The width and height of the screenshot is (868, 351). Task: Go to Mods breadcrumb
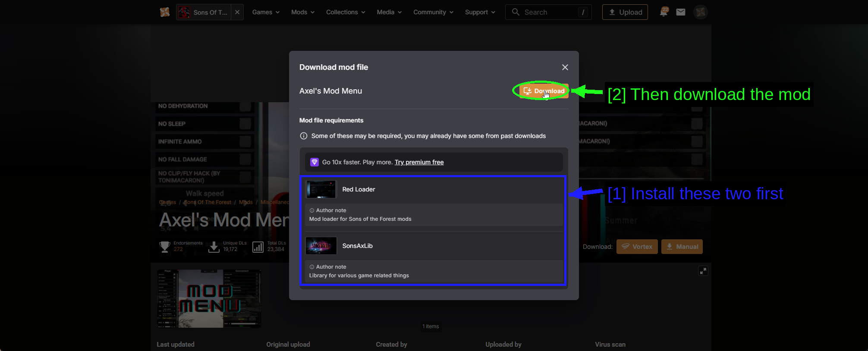246,202
